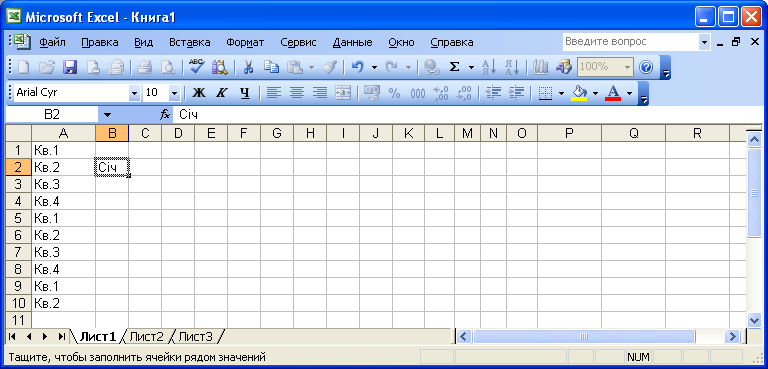The width and height of the screenshot is (768, 369).
Task: Insert AutoSum with the sigma icon
Action: tap(455, 67)
